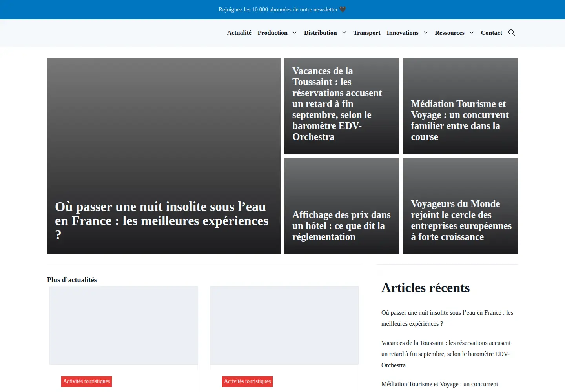Expand the Innovations submenu chevron
Image resolution: width=565 pixels, height=392 pixels.
426,33
